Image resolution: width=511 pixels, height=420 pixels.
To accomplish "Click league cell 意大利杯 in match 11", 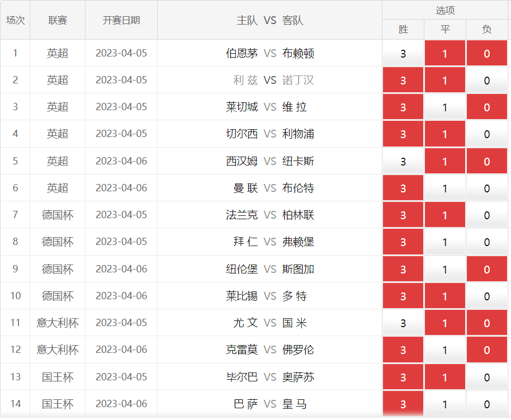I will coord(58,323).
